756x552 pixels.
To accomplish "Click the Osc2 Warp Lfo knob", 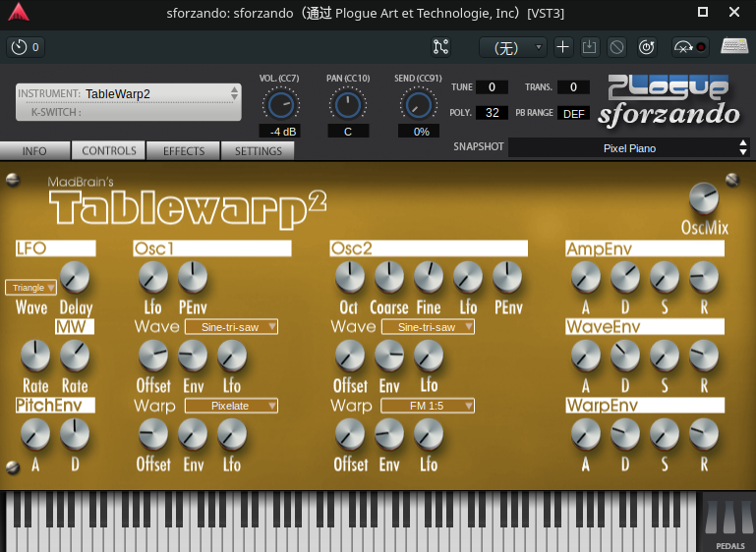I will 429,434.
